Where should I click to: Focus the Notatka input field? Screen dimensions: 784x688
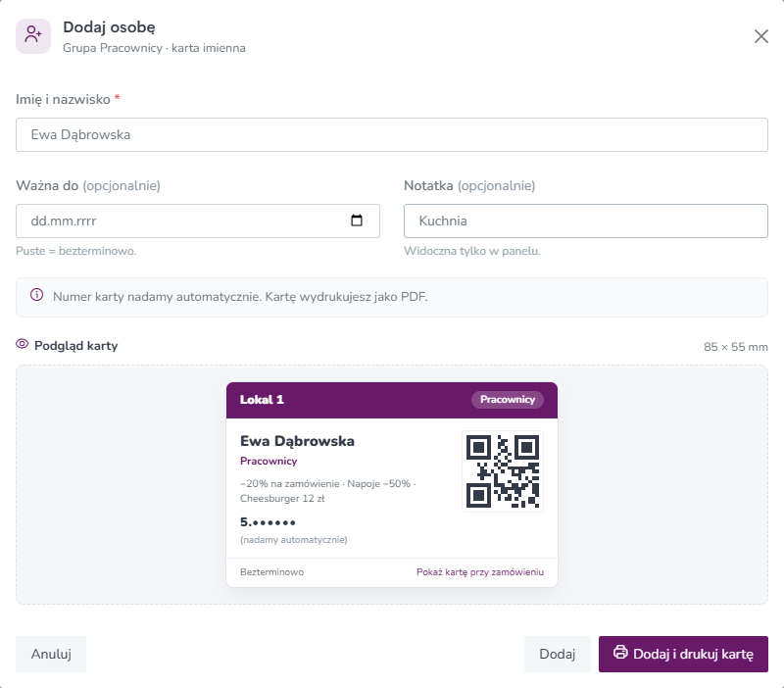click(x=586, y=221)
